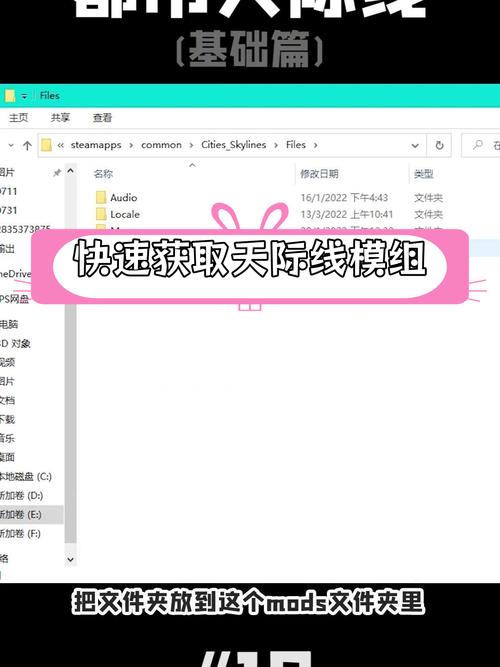Open address bar history dropdown
Image resolution: width=500 pixels, height=667 pixels.
(x=415, y=145)
